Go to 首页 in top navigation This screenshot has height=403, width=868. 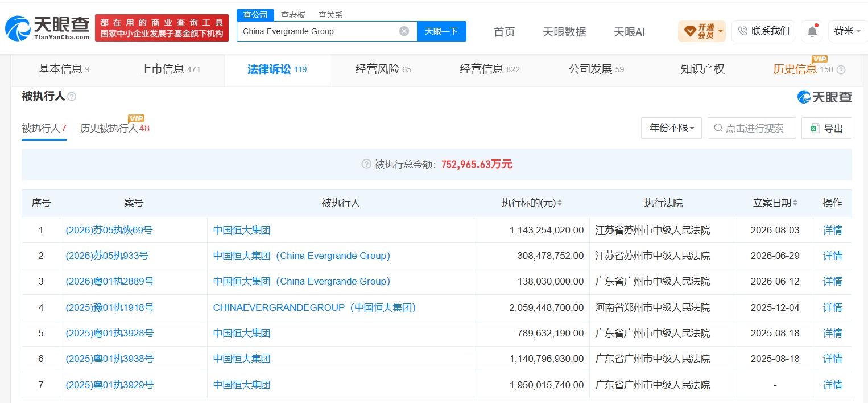coord(505,32)
